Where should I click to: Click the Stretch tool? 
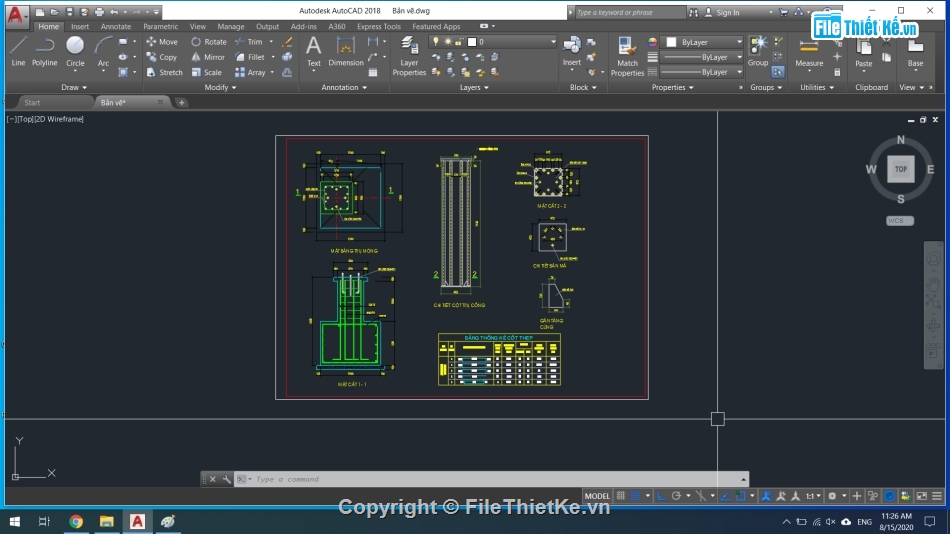[164, 72]
